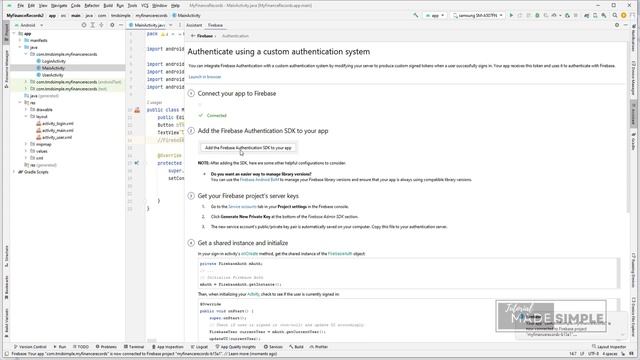Click the Android class gutter icon
Image resolution: width=640 pixels, height=360 pixels.
[137, 110]
